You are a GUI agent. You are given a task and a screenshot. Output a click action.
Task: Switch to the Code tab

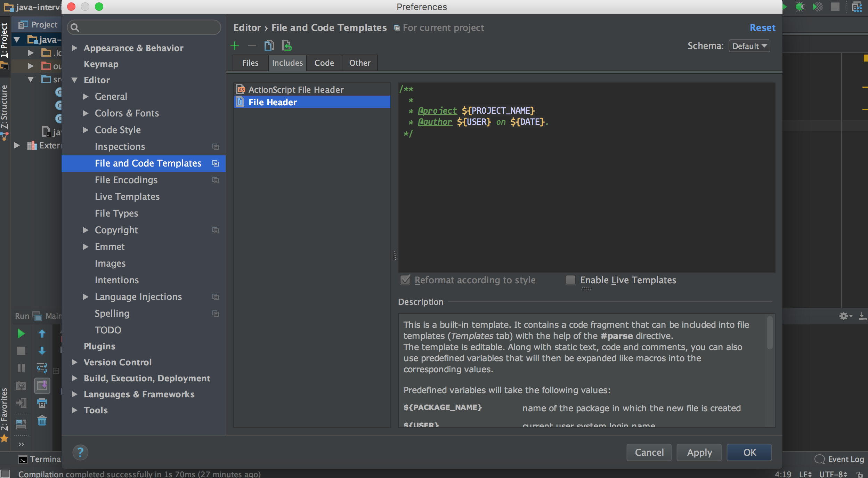click(x=324, y=63)
